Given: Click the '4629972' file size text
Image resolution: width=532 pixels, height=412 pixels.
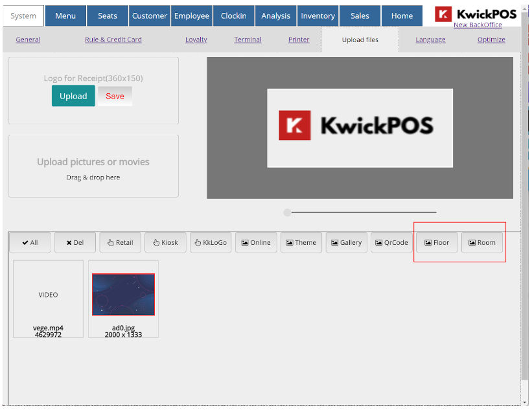Looking at the screenshot, I should tap(48, 335).
